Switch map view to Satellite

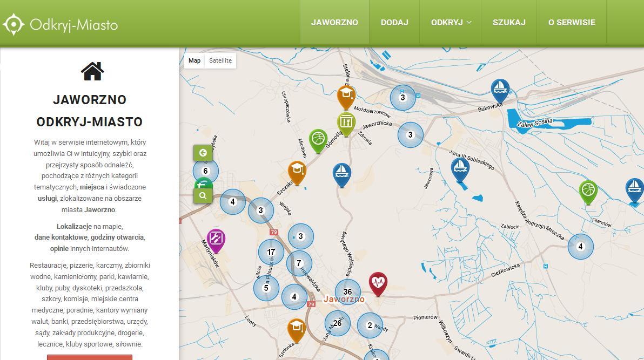[x=220, y=60]
